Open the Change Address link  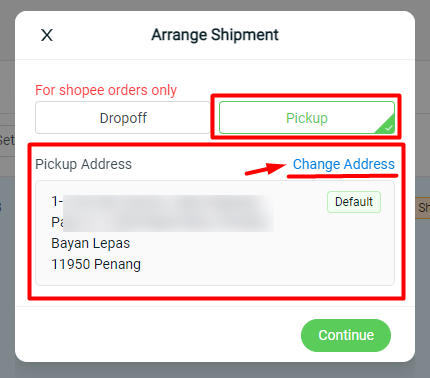[x=343, y=164]
